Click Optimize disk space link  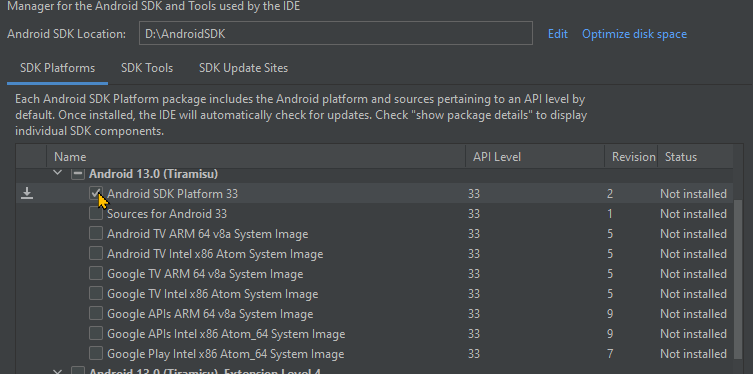634,34
